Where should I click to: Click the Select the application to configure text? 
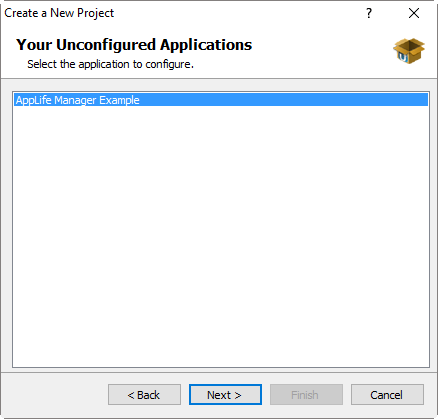point(110,64)
